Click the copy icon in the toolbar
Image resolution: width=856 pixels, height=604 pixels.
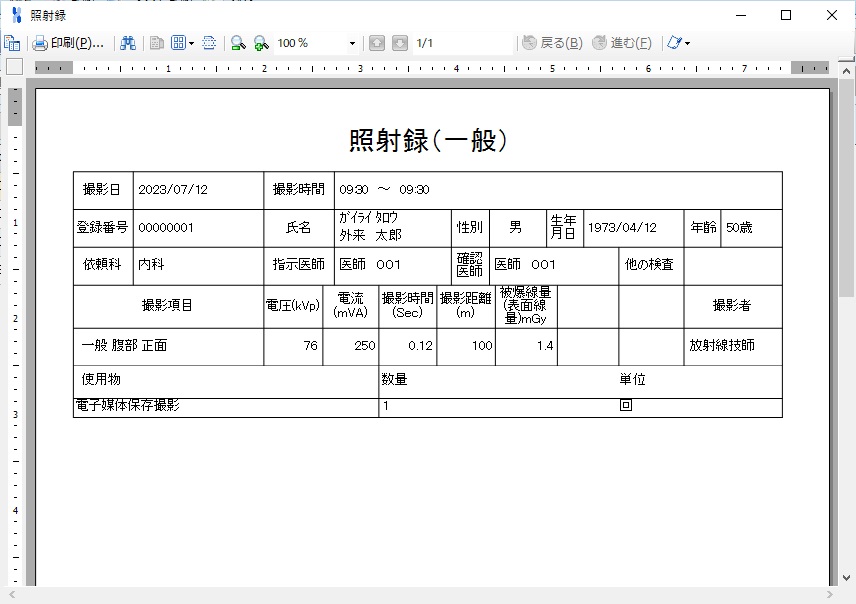point(12,43)
